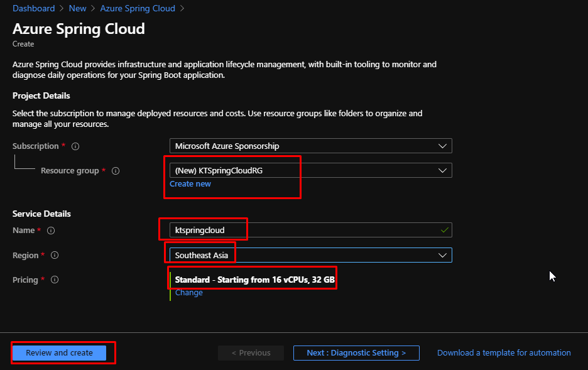
Task: Click Download a template for automation
Action: (504, 353)
